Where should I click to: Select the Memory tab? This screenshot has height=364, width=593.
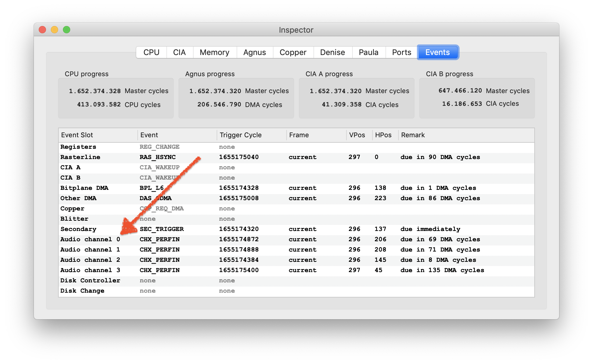(215, 52)
